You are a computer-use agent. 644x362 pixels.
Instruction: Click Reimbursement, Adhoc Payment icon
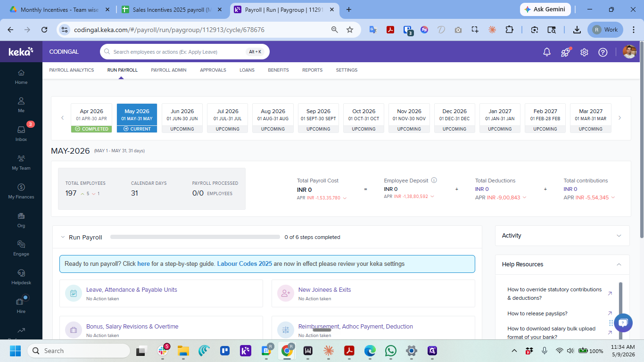[286, 330]
